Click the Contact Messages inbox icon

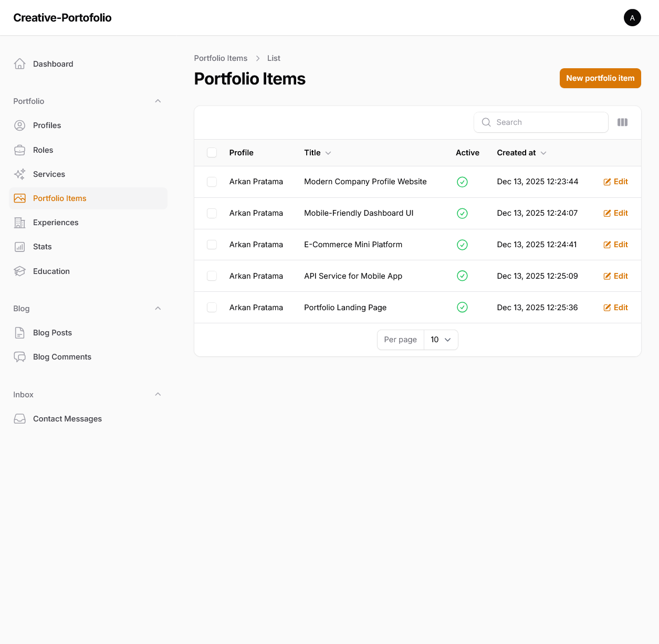coord(19,419)
